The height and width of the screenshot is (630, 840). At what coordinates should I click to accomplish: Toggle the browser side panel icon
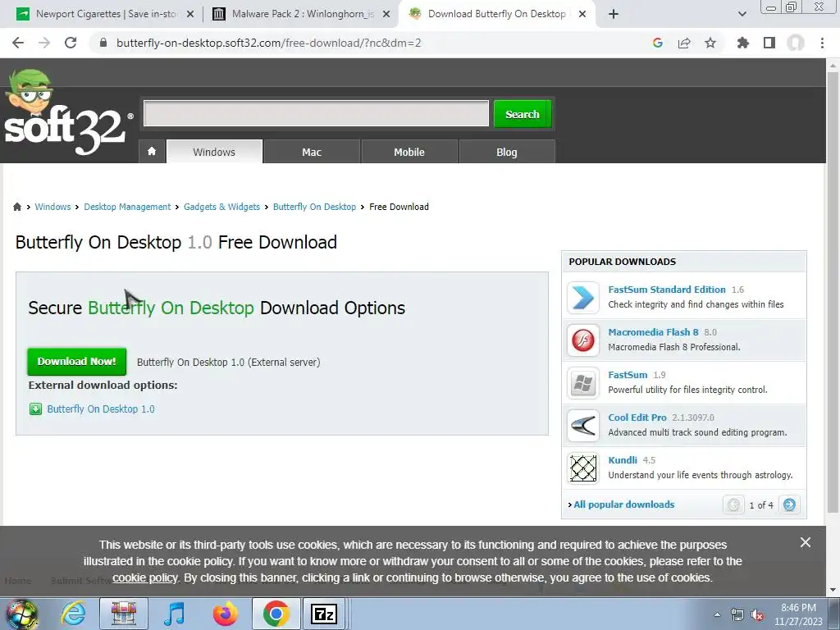click(769, 43)
